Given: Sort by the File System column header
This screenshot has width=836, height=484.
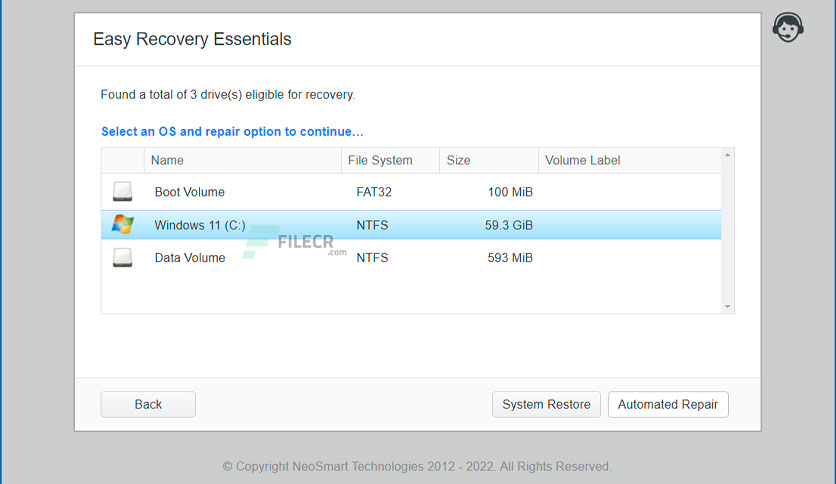Looking at the screenshot, I should coord(390,160).
